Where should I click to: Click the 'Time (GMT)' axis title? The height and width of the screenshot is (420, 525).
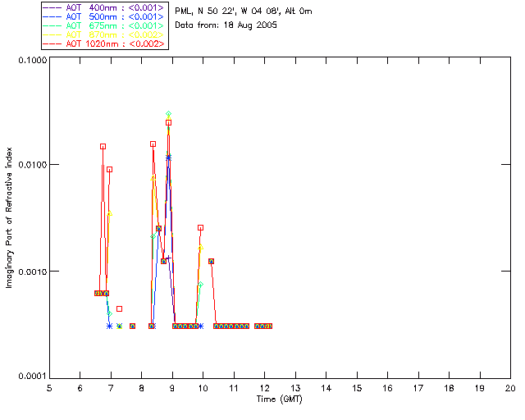[x=280, y=399]
